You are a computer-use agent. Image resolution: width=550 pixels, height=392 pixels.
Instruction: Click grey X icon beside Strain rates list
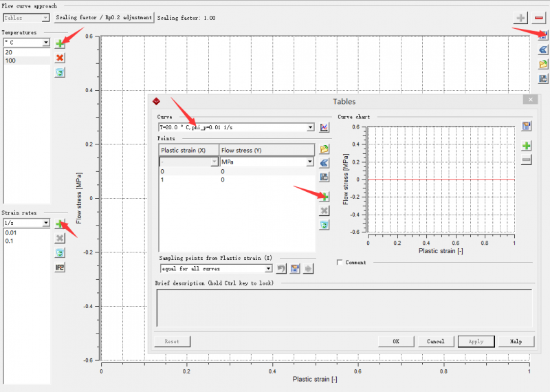60,238
